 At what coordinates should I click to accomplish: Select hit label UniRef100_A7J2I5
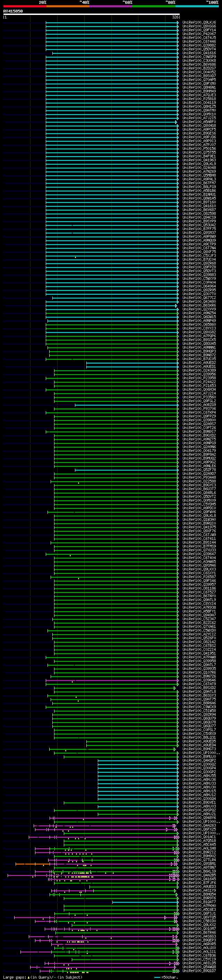coord(199,118)
